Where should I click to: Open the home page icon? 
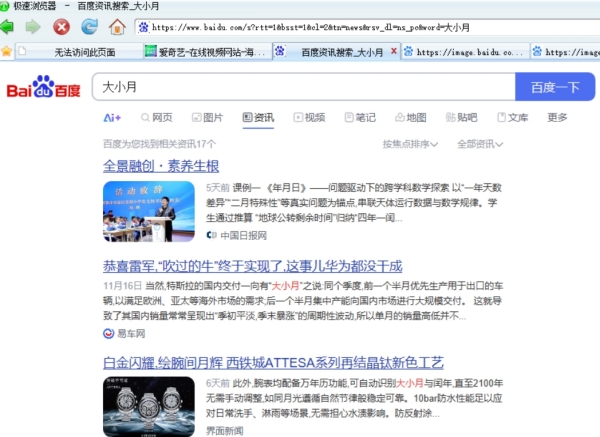coord(119,27)
